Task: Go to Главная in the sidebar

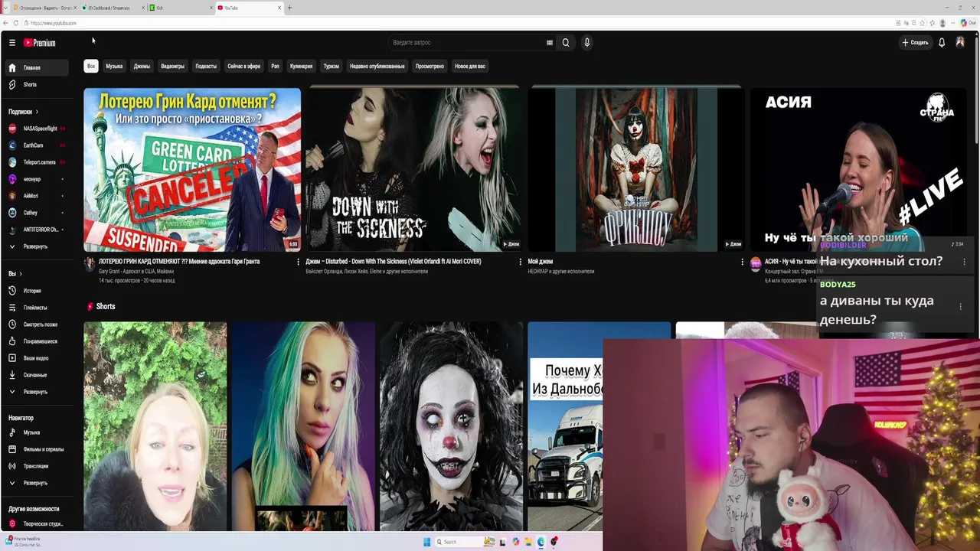Action: 37,67
